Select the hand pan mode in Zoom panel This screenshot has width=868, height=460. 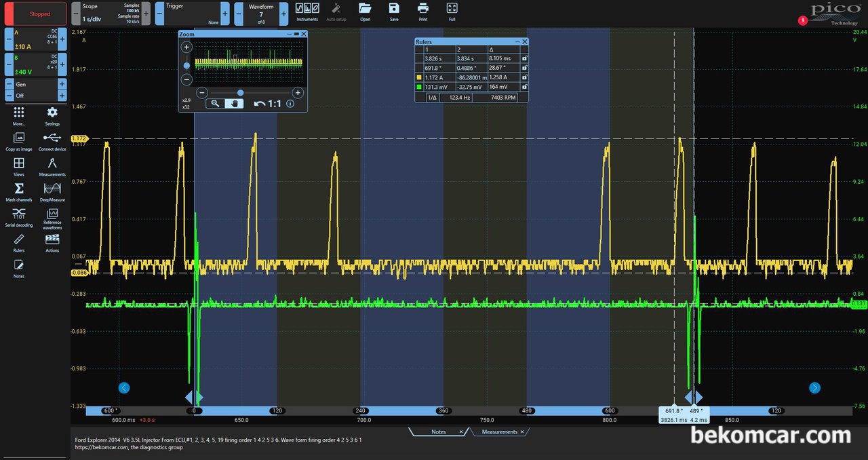point(234,103)
